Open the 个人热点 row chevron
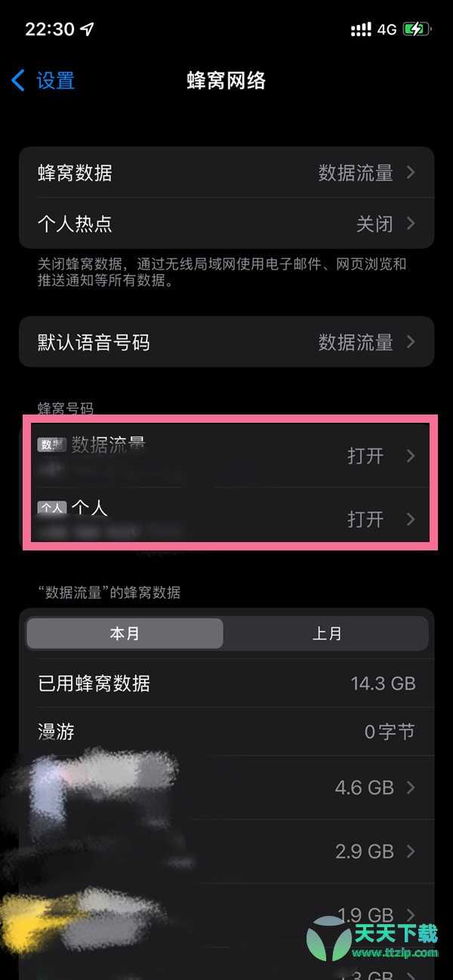 point(411,223)
